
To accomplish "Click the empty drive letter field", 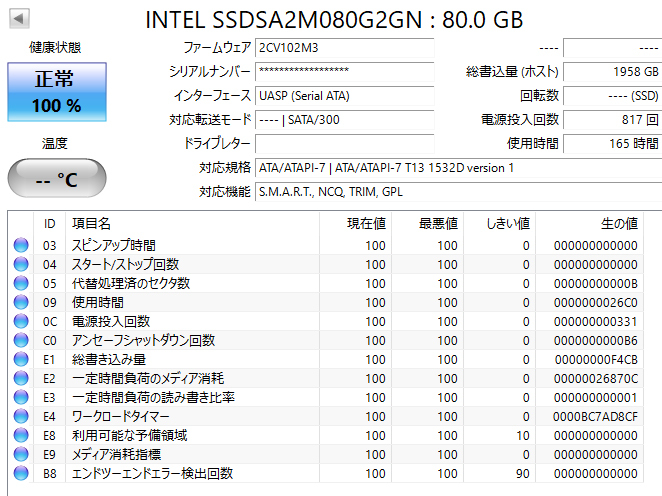I will point(345,144).
